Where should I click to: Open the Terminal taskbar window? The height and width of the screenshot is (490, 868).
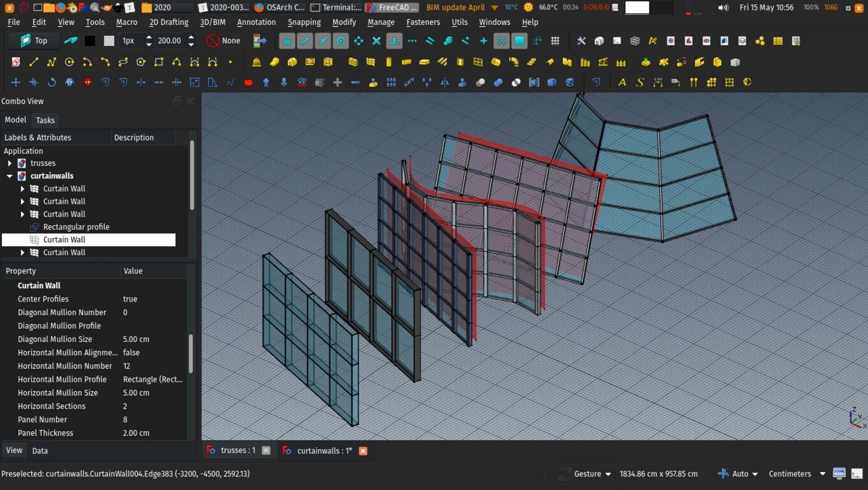(x=336, y=8)
